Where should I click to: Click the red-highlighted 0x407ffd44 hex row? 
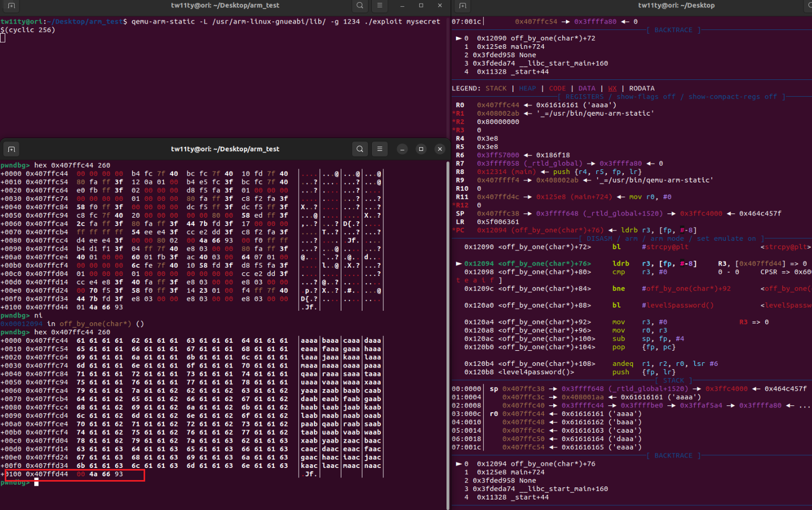[74, 474]
